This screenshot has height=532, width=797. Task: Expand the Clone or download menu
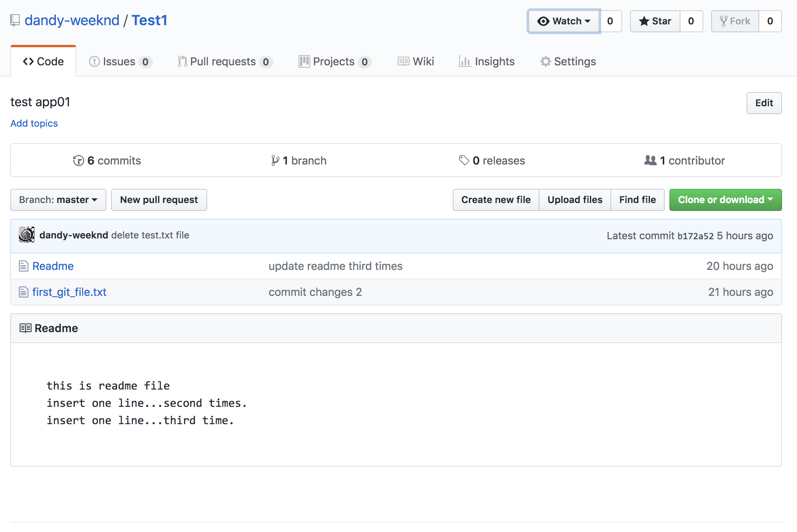pos(725,200)
